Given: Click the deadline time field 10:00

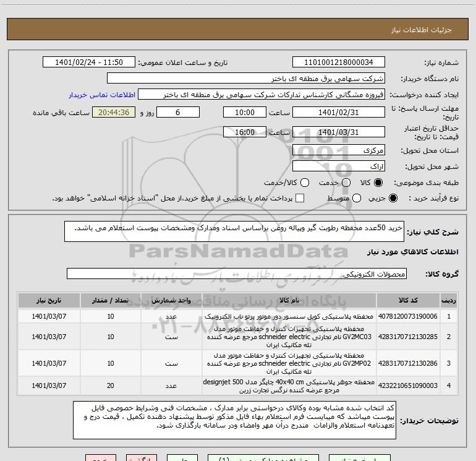Looking at the screenshot, I should point(245,113).
